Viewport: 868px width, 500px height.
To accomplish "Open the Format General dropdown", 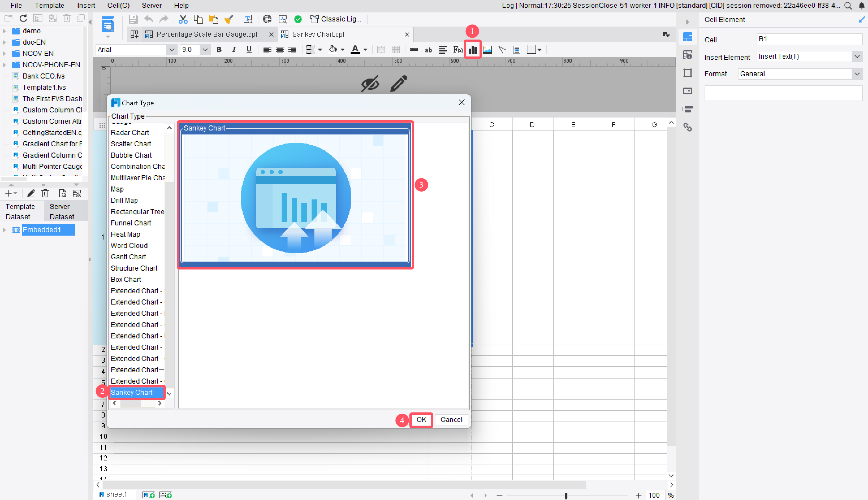I will click(x=857, y=74).
